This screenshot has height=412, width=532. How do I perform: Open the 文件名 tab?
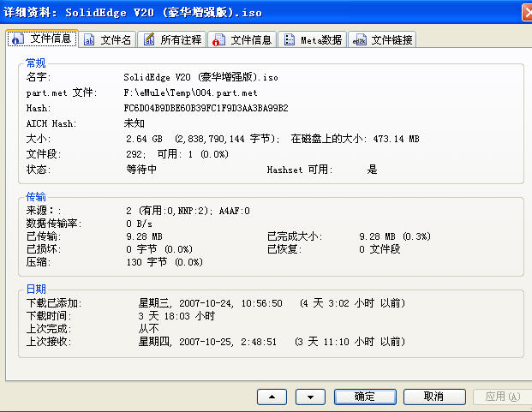107,39
